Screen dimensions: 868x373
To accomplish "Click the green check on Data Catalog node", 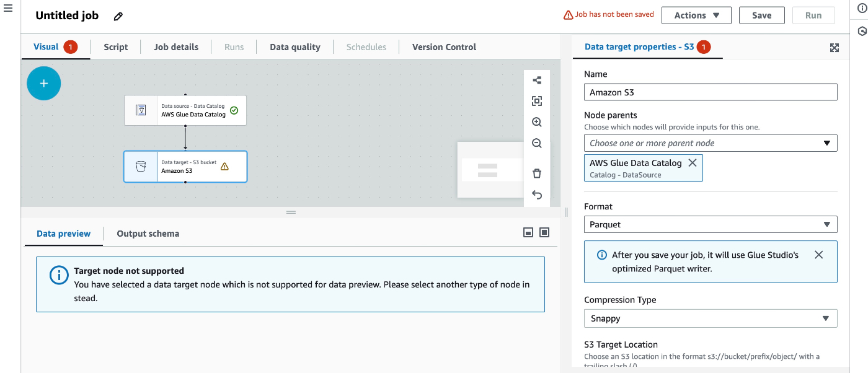I will point(234,110).
